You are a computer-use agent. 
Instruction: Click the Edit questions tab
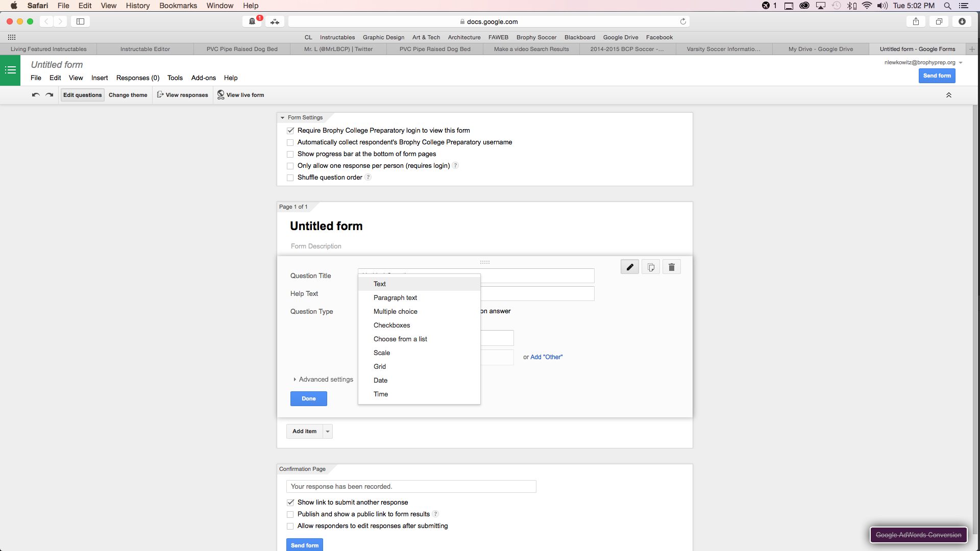(82, 95)
